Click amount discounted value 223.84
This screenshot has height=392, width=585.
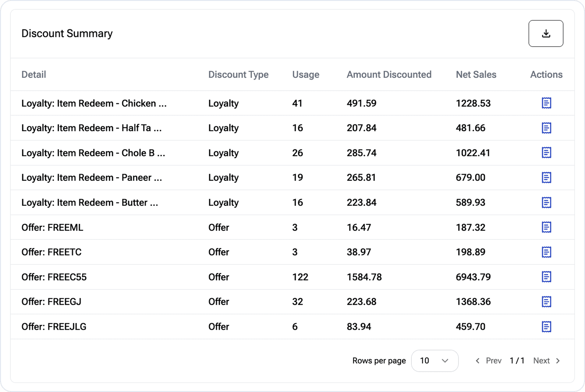361,203
